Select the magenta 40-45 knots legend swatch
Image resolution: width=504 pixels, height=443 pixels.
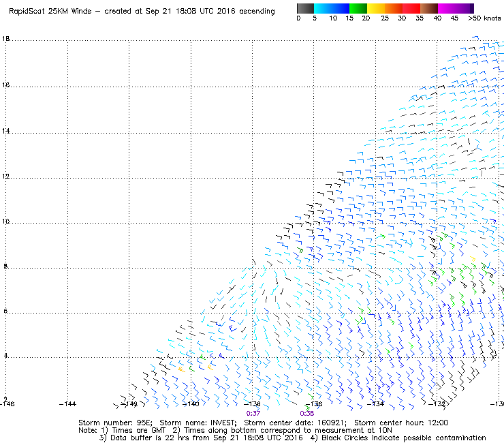click(x=447, y=8)
